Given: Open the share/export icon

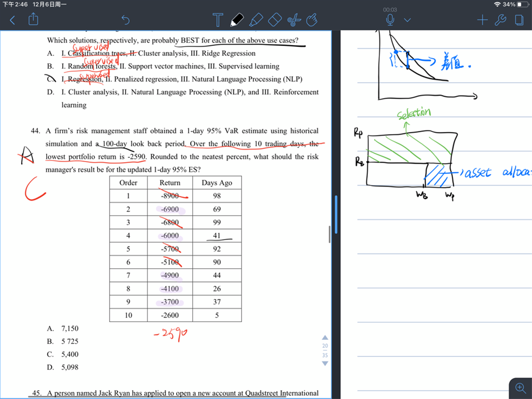Looking at the screenshot, I should coord(33,19).
